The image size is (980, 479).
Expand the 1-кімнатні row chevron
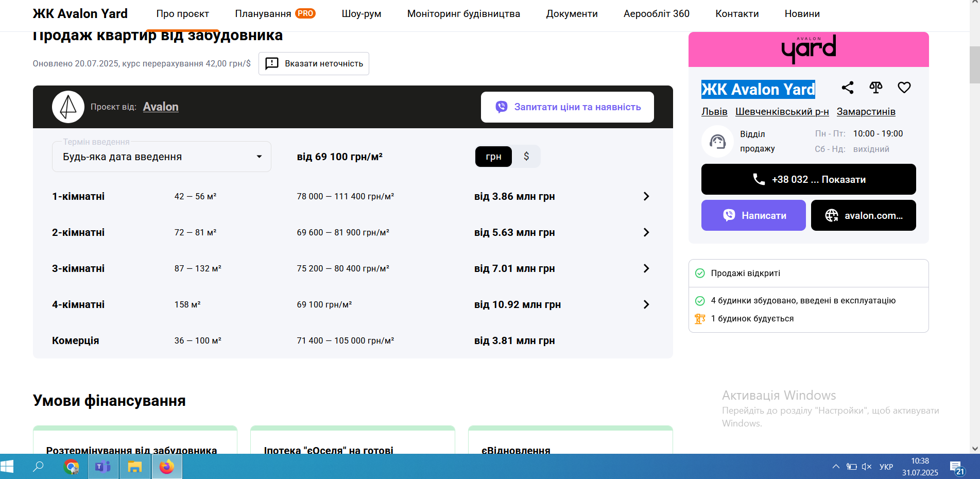pyautogui.click(x=646, y=196)
